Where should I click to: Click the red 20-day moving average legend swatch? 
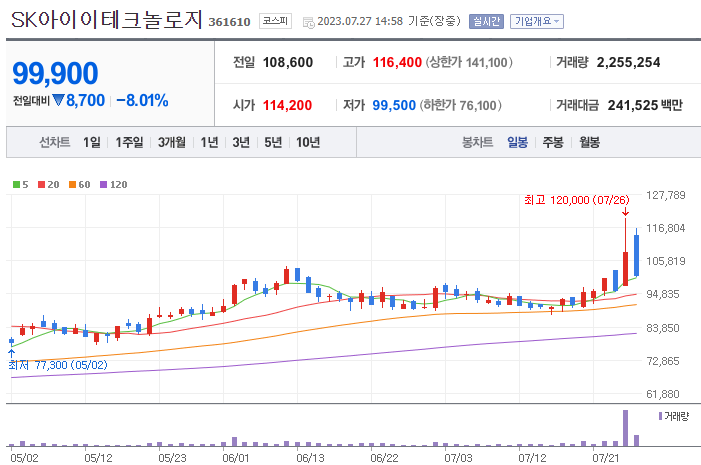coord(42,185)
